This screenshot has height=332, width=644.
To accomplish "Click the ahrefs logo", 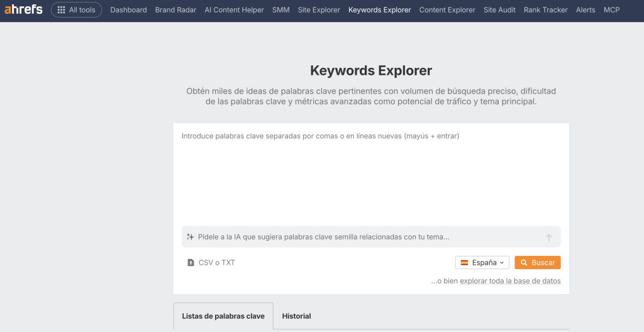I will click(23, 9).
